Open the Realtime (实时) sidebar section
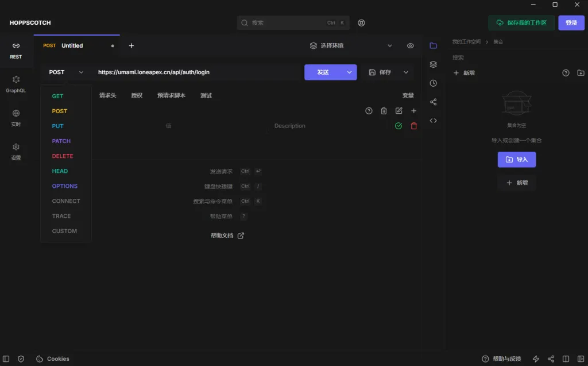This screenshot has height=366, width=588. coord(16,118)
